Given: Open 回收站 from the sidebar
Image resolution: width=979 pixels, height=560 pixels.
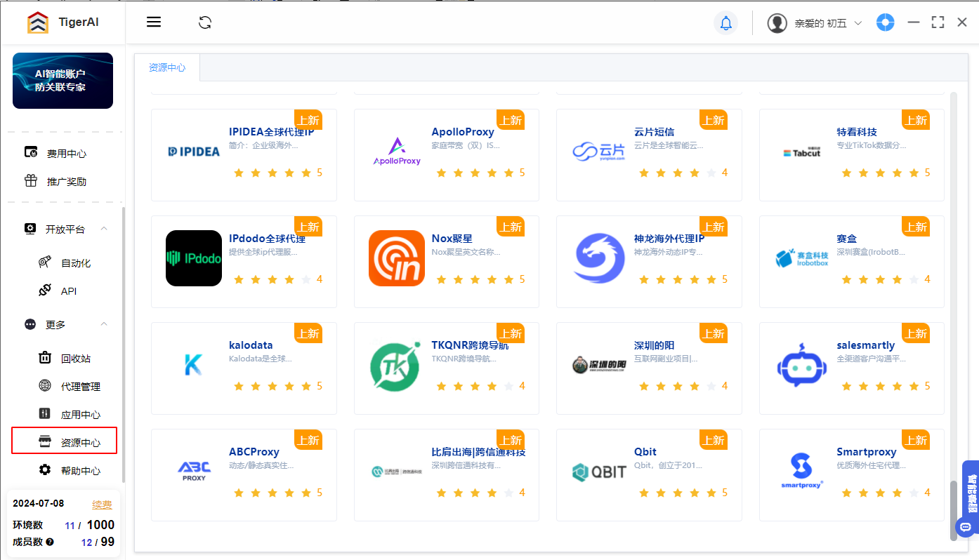Looking at the screenshot, I should [x=75, y=359].
